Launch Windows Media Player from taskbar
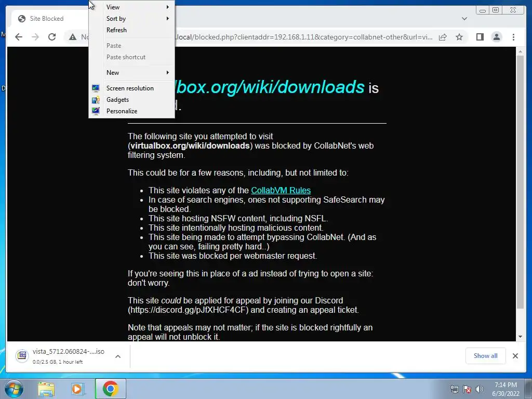Image resolution: width=532 pixels, height=399 pixels. 78,389
